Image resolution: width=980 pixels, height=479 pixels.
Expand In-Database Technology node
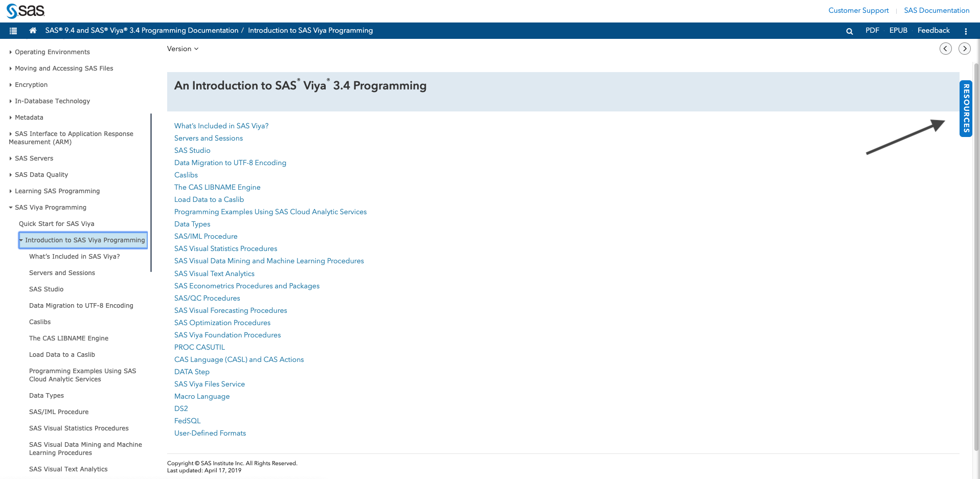click(x=10, y=101)
